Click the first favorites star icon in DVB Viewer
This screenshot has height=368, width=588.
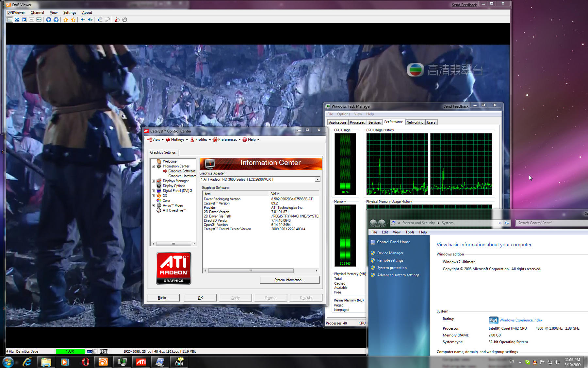pos(66,20)
